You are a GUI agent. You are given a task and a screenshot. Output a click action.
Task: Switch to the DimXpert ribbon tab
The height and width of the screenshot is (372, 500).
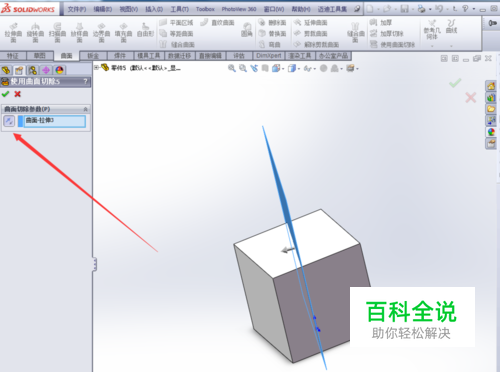pos(269,56)
